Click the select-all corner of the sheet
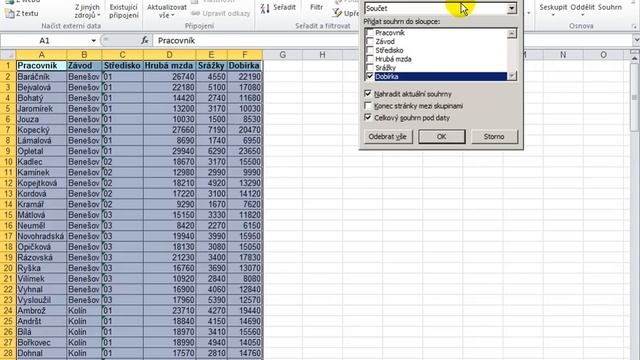 coord(8,55)
